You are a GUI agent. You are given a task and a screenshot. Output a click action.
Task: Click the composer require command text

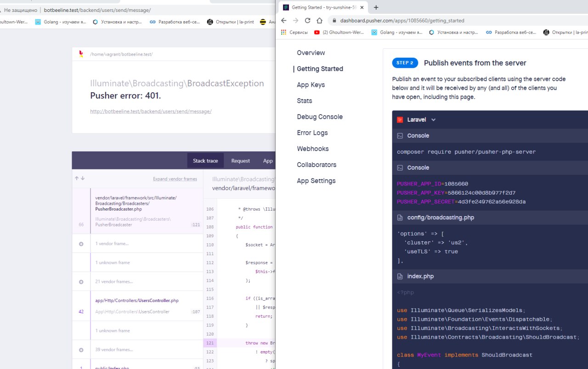click(466, 152)
